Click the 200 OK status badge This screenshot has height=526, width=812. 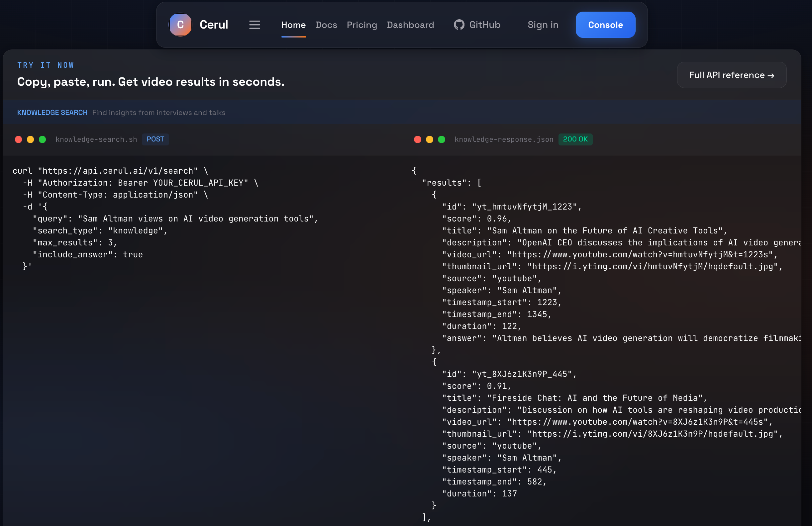point(575,139)
